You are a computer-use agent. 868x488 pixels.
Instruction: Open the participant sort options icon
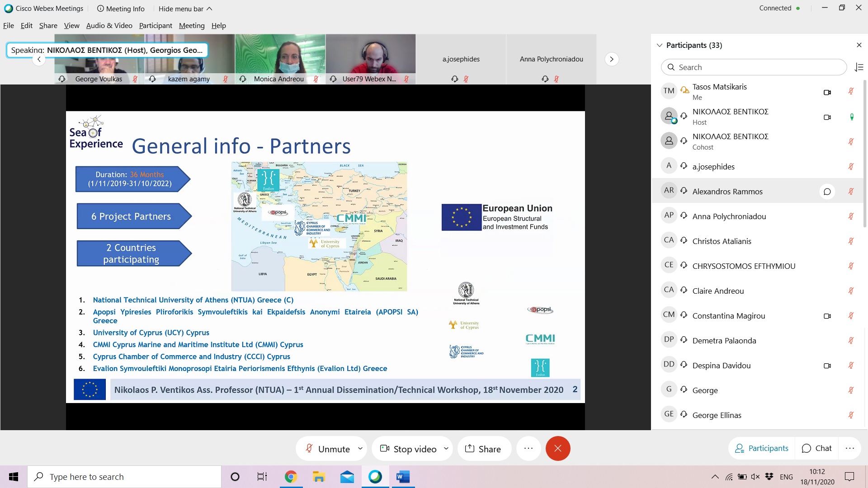(x=859, y=67)
